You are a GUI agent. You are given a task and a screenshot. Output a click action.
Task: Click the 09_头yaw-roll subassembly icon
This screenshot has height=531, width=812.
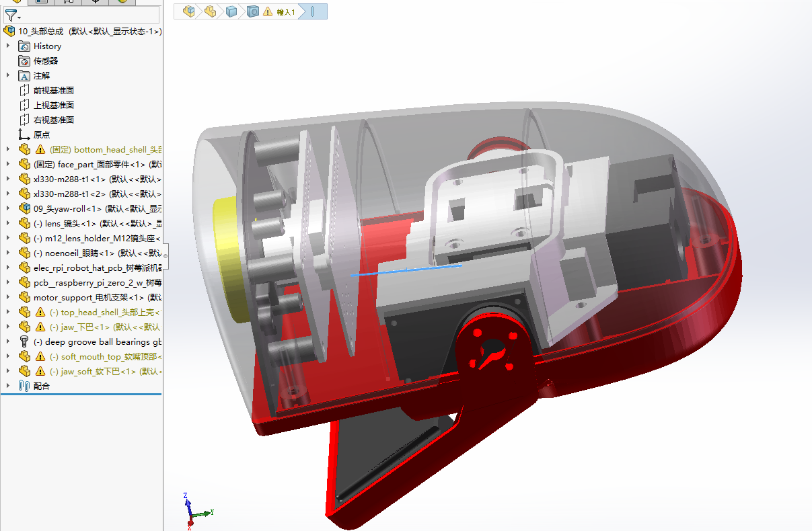[x=24, y=208]
